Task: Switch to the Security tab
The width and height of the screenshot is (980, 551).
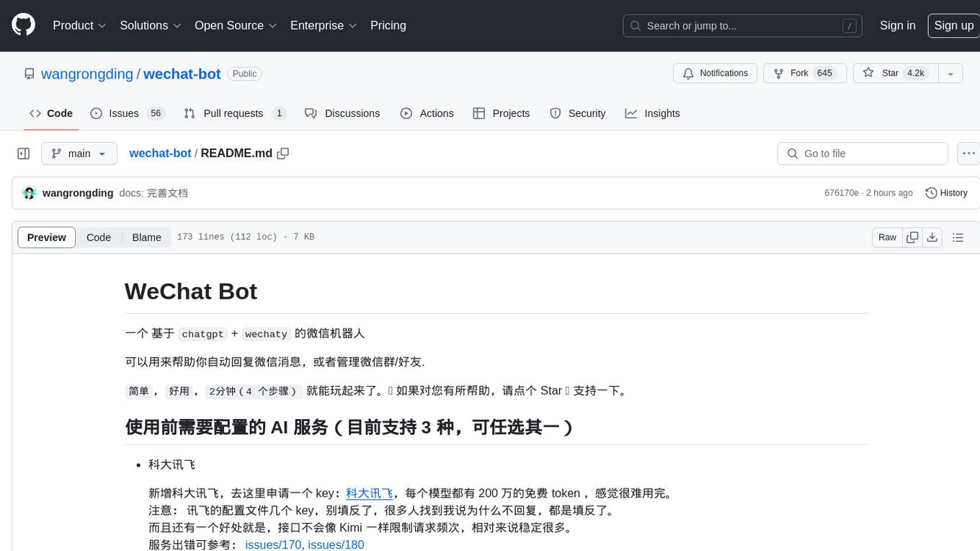Action: (x=577, y=113)
